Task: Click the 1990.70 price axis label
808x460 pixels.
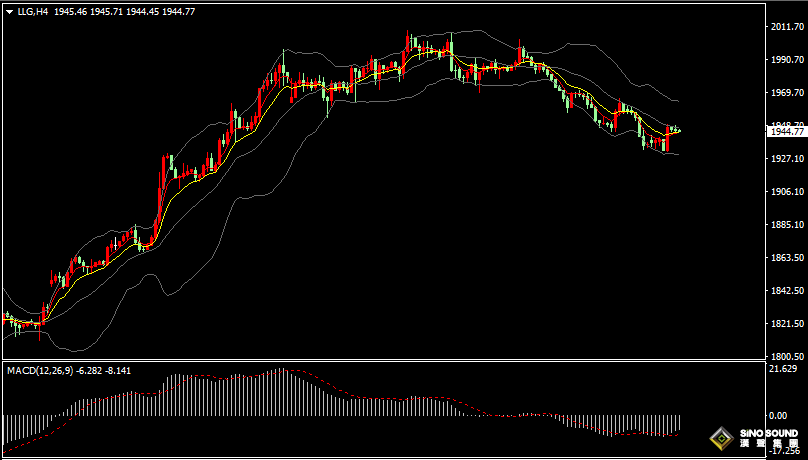Action: click(x=785, y=60)
